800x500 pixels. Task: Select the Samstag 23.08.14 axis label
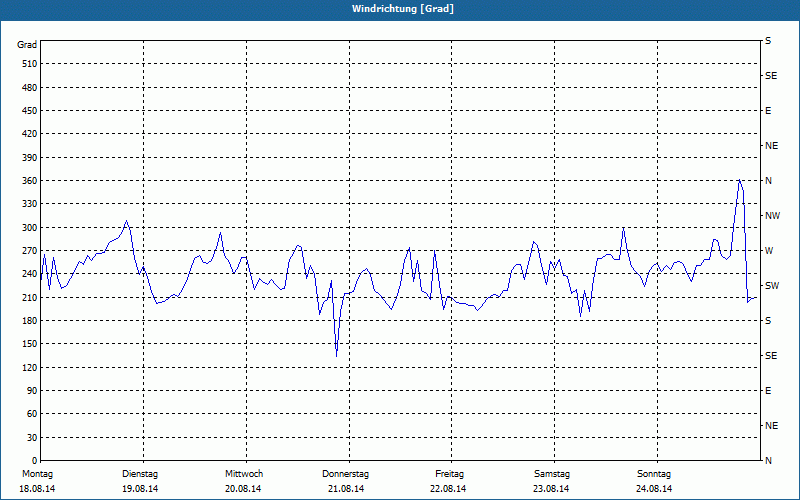click(552, 481)
